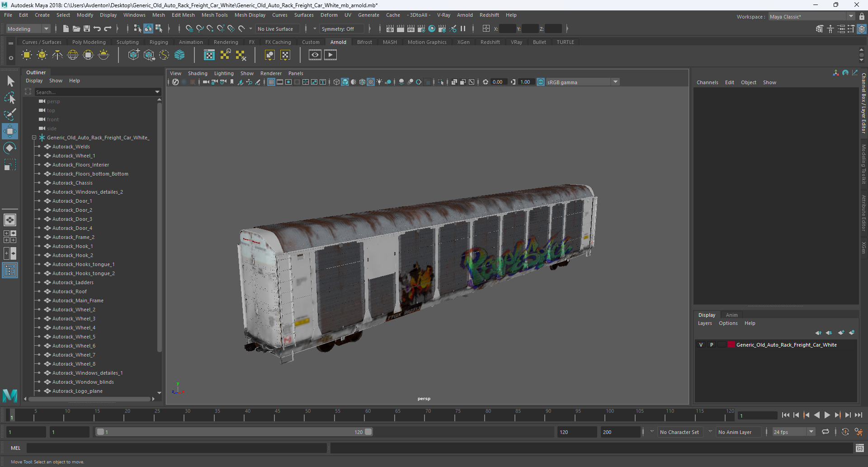Switch to single perspective layout
The width and height of the screenshot is (868, 467).
point(10,220)
